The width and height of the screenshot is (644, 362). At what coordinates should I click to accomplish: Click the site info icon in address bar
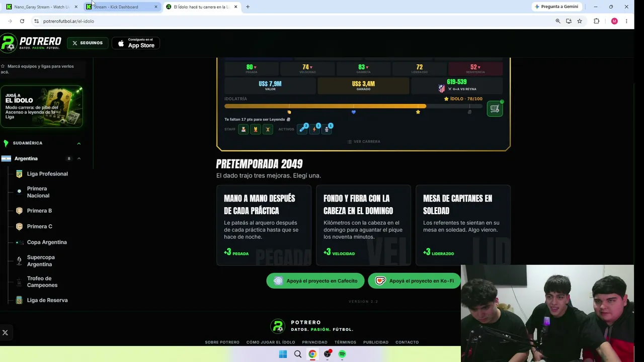[x=36, y=21]
